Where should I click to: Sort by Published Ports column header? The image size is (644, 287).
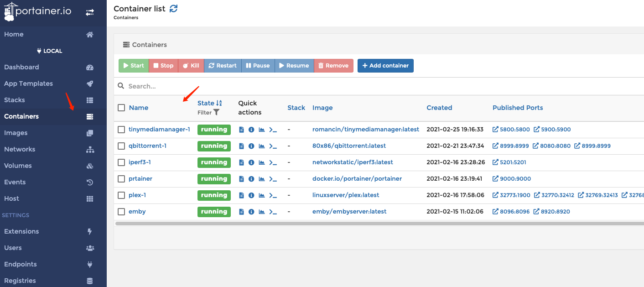click(518, 108)
